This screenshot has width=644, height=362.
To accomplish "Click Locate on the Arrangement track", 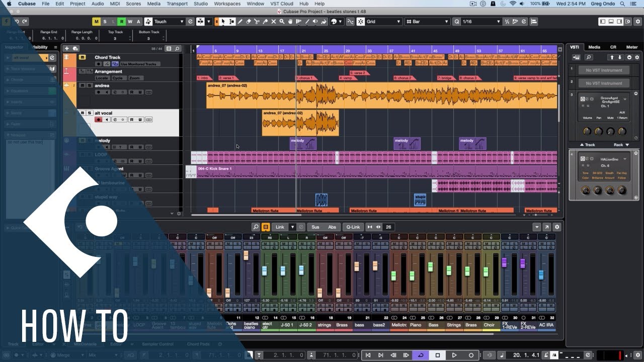I will coord(102,78).
